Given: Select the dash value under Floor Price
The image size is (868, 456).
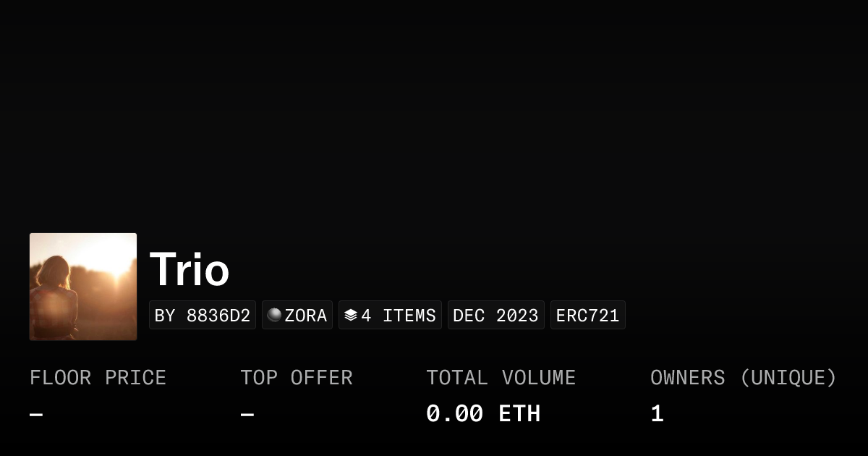Looking at the screenshot, I should [36, 415].
